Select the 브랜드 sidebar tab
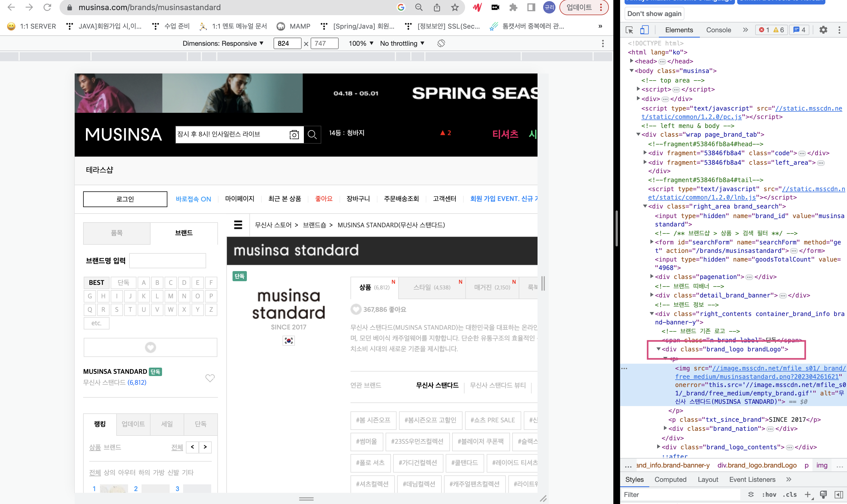Screen dimensions: 847x504 [184, 233]
